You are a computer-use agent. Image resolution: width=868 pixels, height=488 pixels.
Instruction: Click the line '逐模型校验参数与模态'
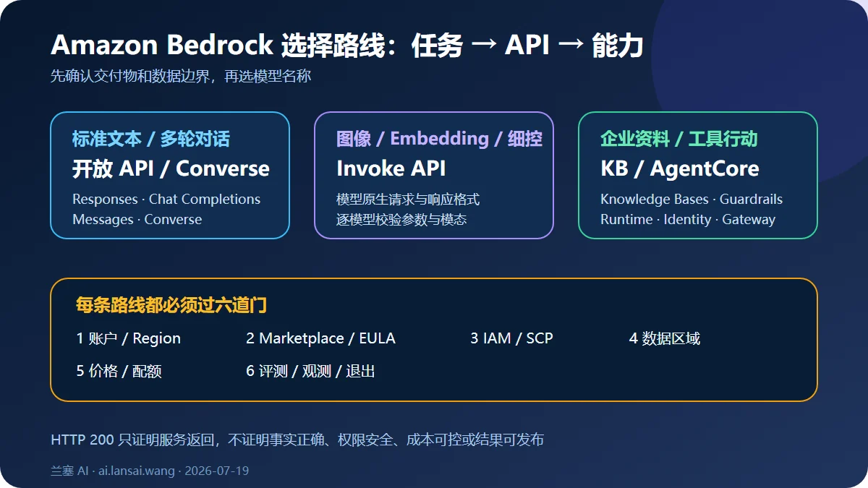401,219
